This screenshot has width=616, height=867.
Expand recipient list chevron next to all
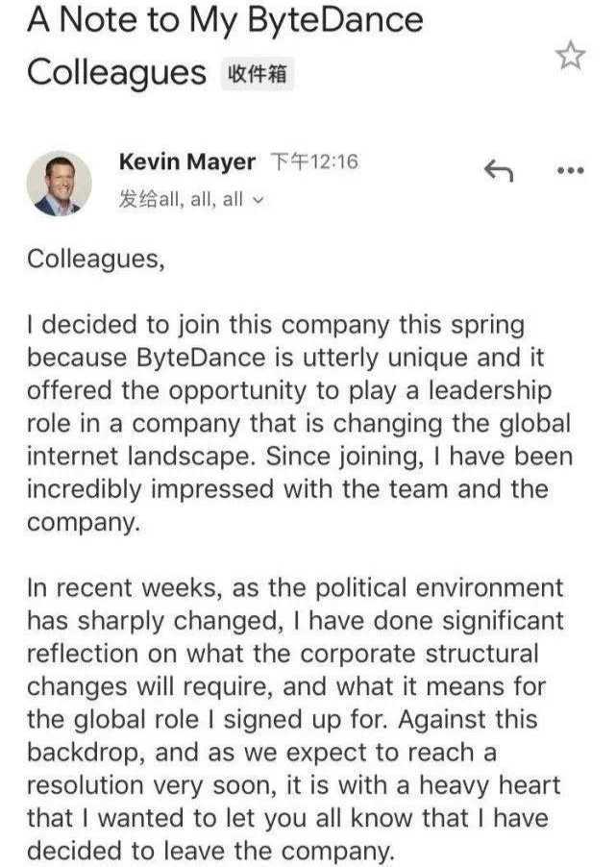click(x=257, y=201)
